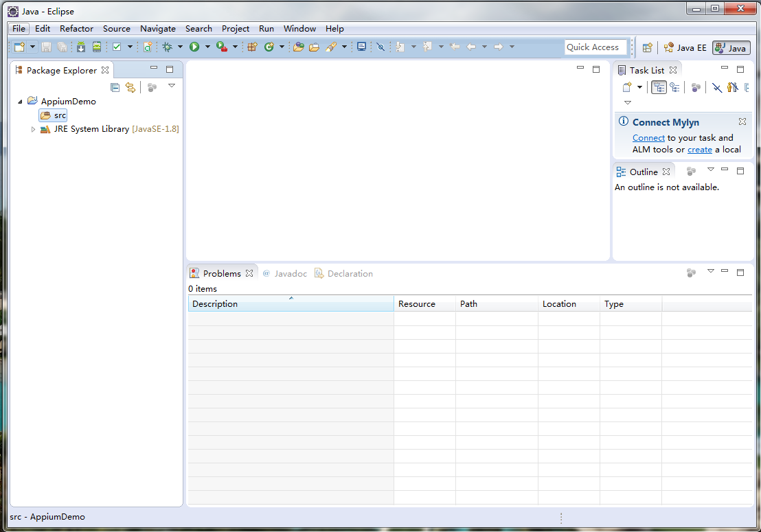The width and height of the screenshot is (761, 532).
Task: Click the Save icon in the toolbar
Action: [46, 47]
